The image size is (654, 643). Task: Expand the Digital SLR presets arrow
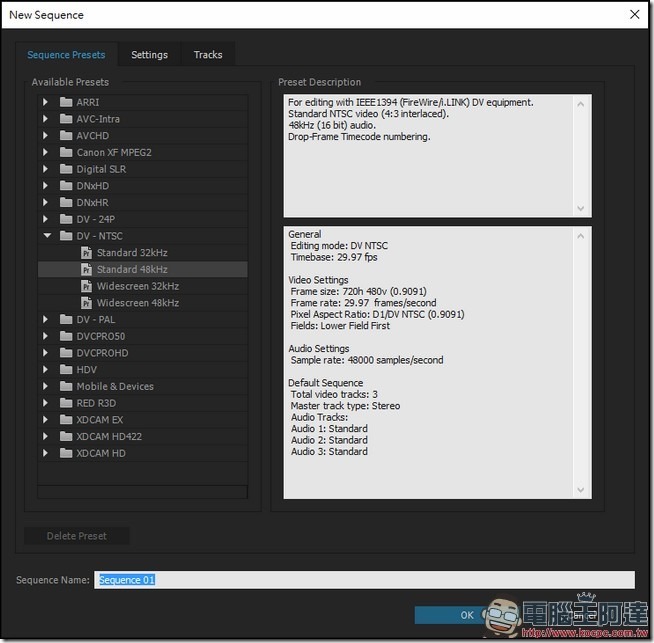pos(45,169)
